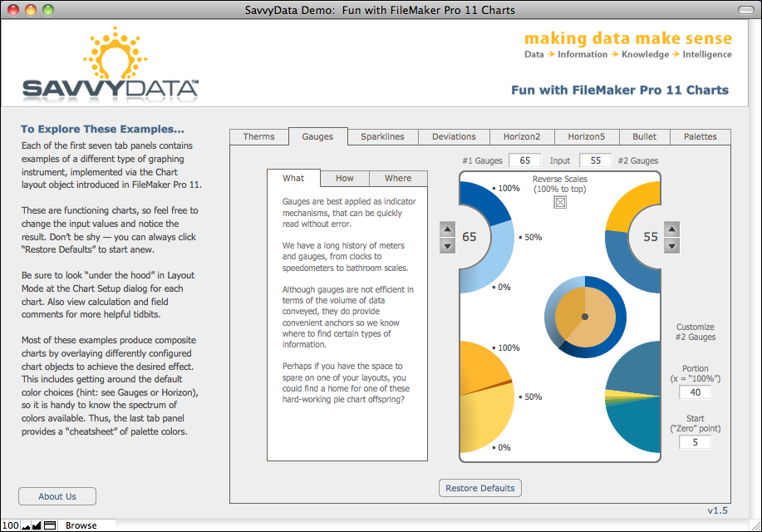Toggle the status toolbar icon in the bottom bar
The width and height of the screenshot is (762, 532).
pyautogui.click(x=50, y=525)
